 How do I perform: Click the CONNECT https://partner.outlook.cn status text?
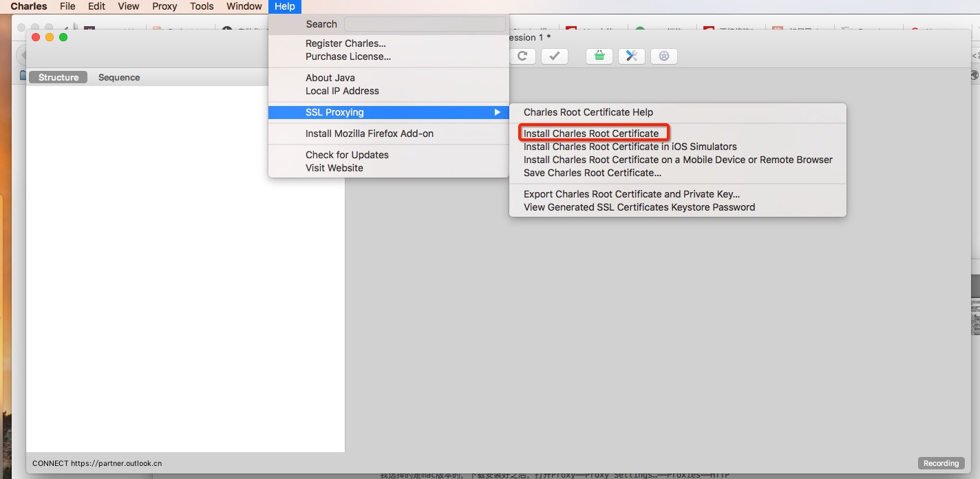(97, 463)
